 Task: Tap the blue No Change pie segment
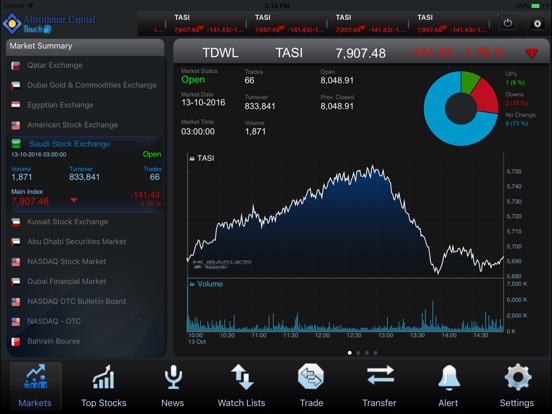click(437, 120)
